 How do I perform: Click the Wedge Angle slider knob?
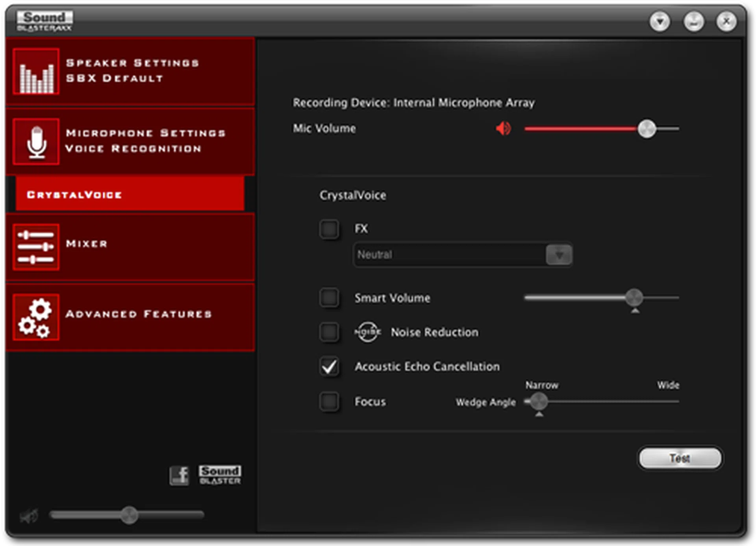[539, 401]
